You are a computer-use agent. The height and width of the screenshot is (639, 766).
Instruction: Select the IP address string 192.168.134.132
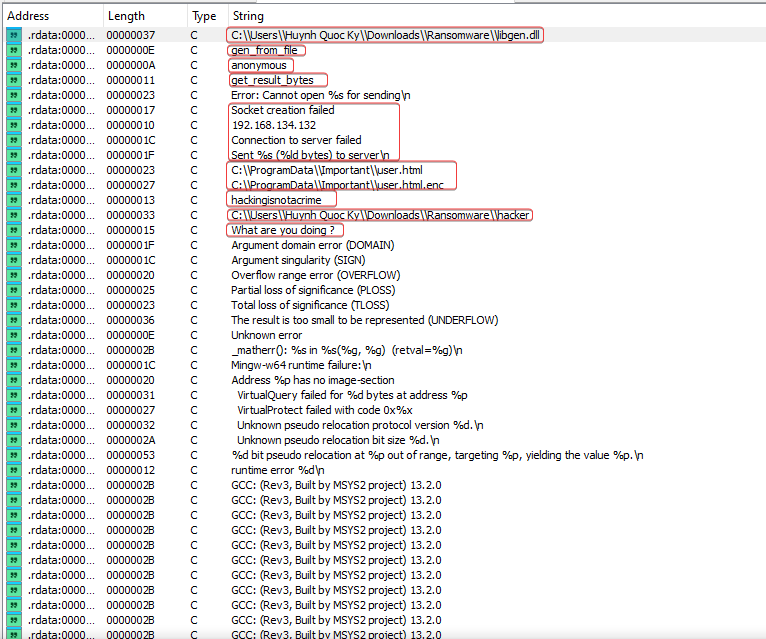(274, 125)
